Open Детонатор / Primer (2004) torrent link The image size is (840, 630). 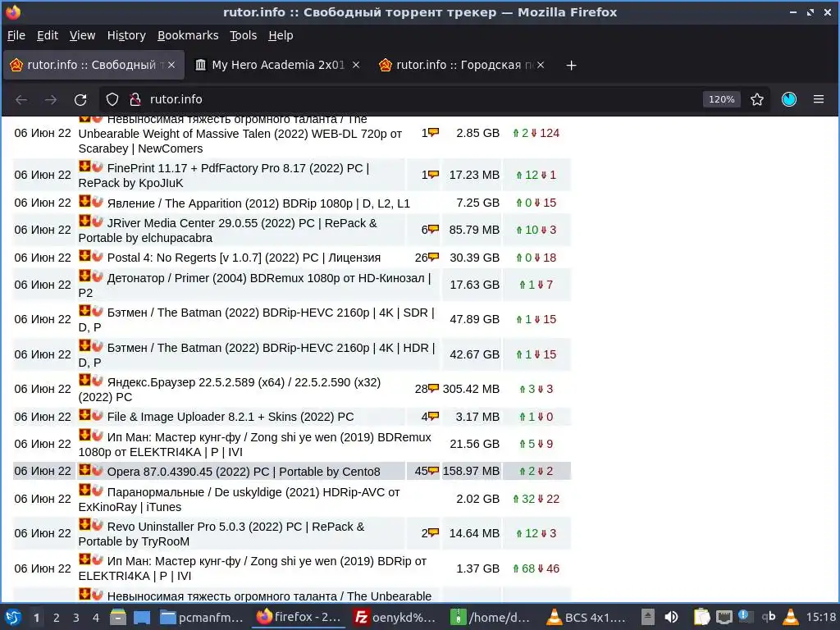point(254,285)
